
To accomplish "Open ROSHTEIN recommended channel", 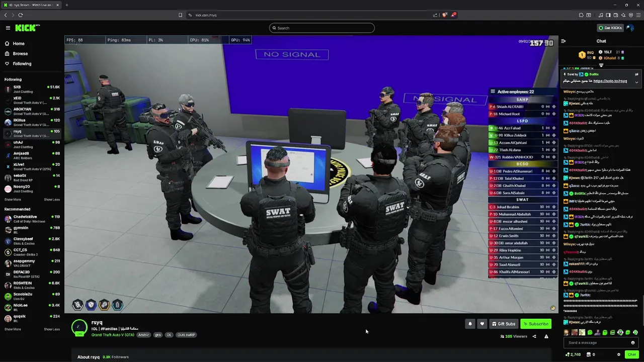I will tap(32, 285).
